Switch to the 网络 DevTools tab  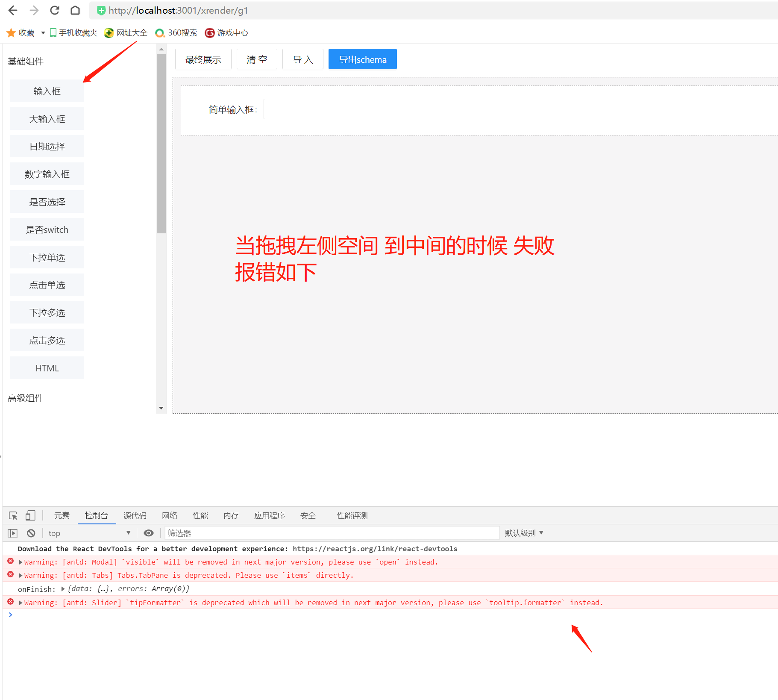click(169, 515)
